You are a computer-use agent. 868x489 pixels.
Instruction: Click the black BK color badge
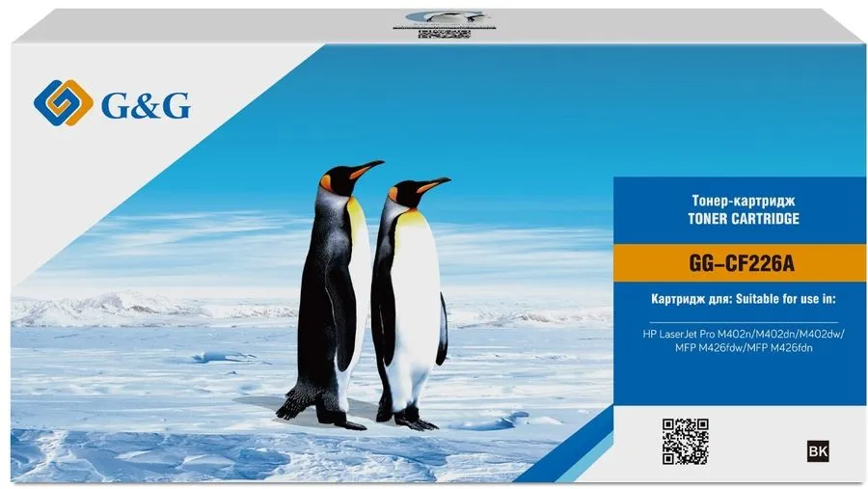click(x=813, y=448)
